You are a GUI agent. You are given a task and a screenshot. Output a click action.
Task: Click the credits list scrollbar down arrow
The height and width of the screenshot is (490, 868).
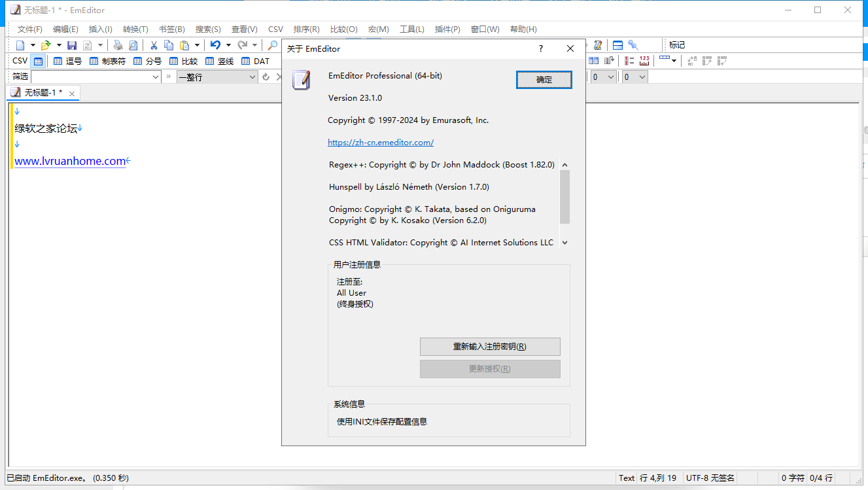tap(564, 242)
